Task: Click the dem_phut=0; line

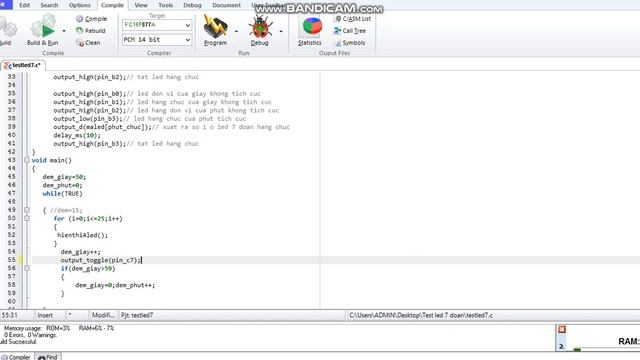Action: (62, 185)
